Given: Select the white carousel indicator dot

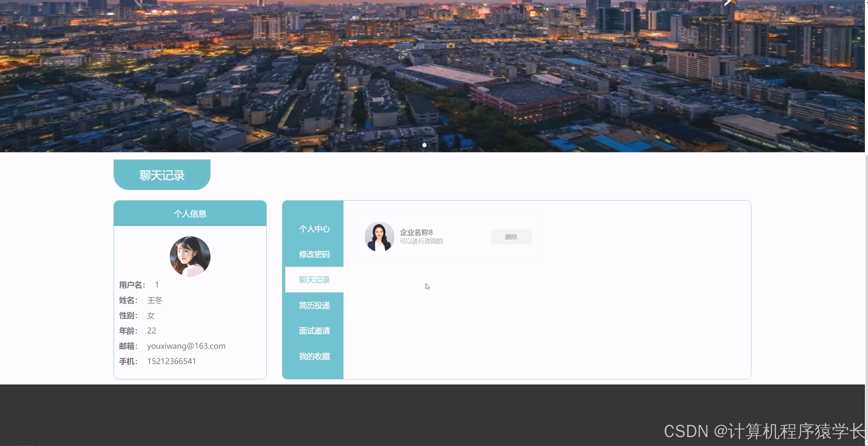Looking at the screenshot, I should (x=424, y=145).
